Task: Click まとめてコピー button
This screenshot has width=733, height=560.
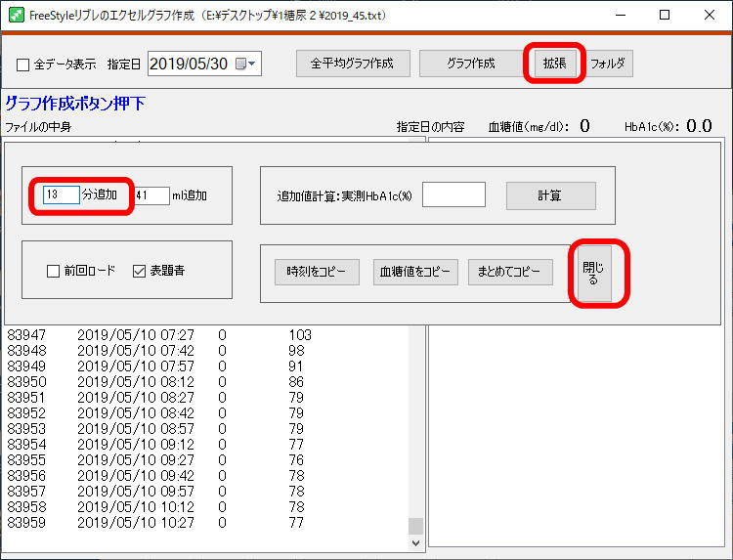Action: point(510,273)
